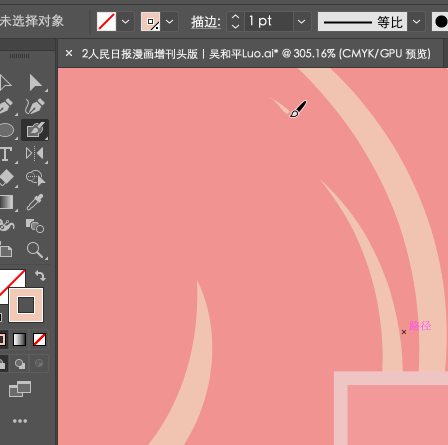Select the 等比 variable width profile

click(x=362, y=22)
